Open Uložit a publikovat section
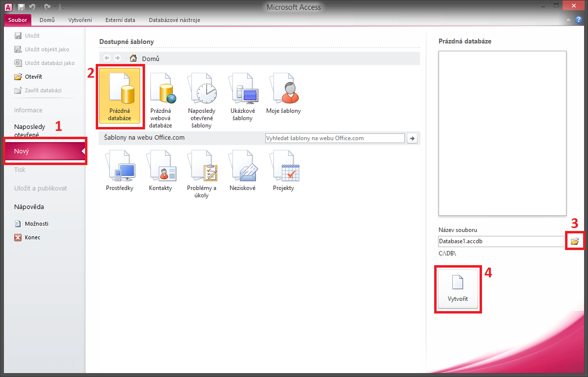588x377 pixels. coord(41,188)
